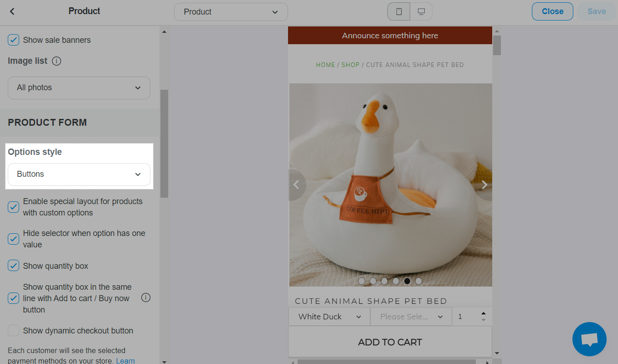Toggle quantity box in same line checkbox
The width and height of the screenshot is (618, 364).
pyautogui.click(x=14, y=298)
